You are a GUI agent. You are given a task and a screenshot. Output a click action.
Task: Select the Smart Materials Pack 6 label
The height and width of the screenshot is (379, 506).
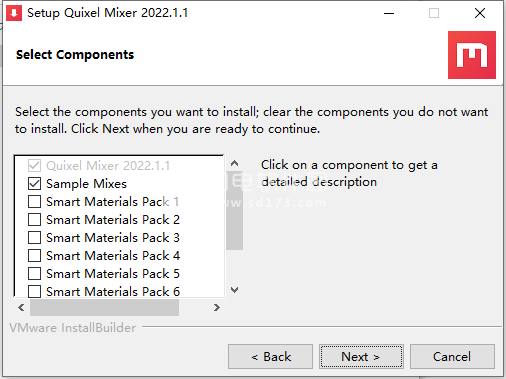113,292
